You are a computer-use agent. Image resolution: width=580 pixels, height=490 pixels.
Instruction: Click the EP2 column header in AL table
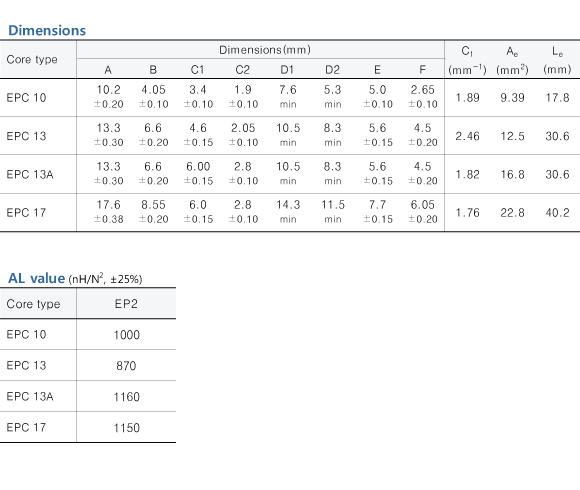126,304
